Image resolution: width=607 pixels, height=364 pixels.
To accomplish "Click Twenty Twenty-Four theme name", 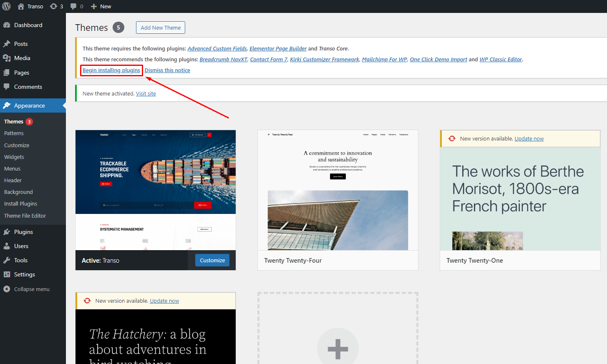I will click(x=293, y=260).
